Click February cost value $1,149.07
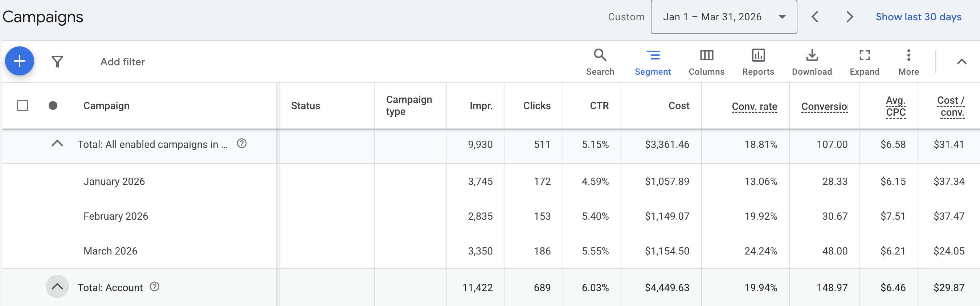980x306 pixels. coord(667,216)
